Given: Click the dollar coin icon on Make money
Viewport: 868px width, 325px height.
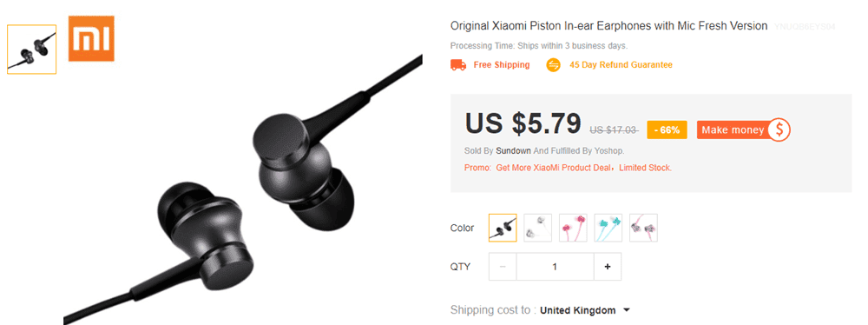Looking at the screenshot, I should [x=779, y=129].
